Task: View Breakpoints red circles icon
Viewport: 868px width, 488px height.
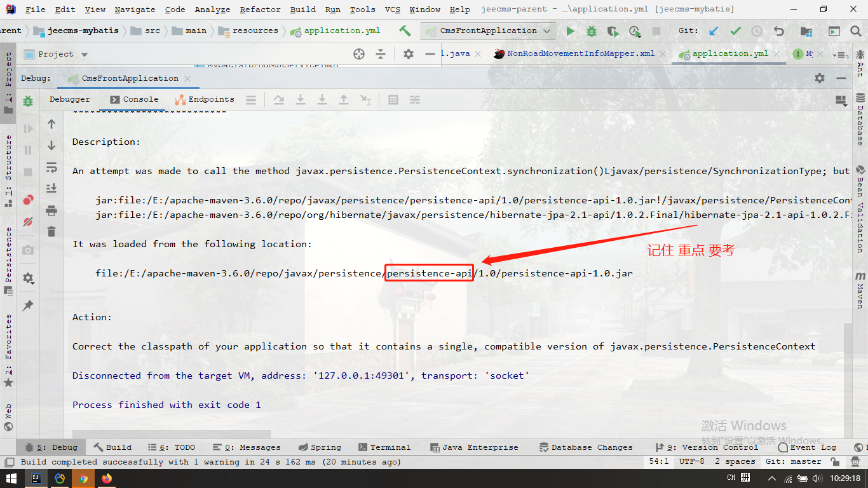Action: (x=28, y=200)
